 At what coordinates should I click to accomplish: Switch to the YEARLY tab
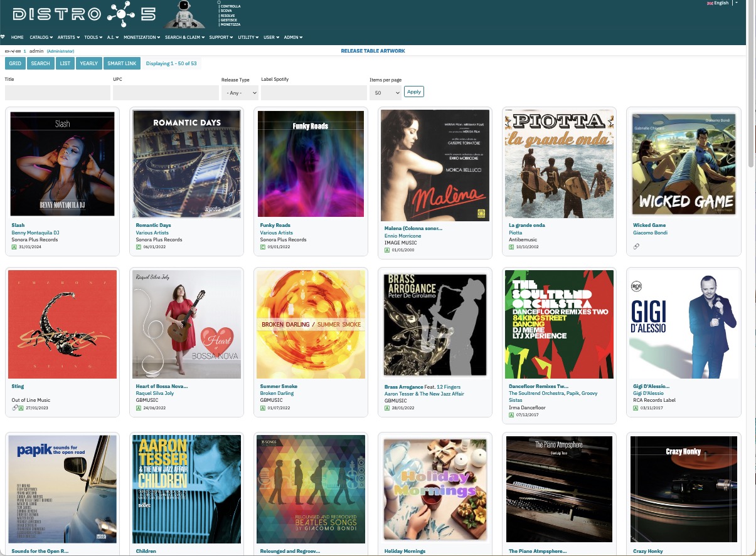(89, 63)
